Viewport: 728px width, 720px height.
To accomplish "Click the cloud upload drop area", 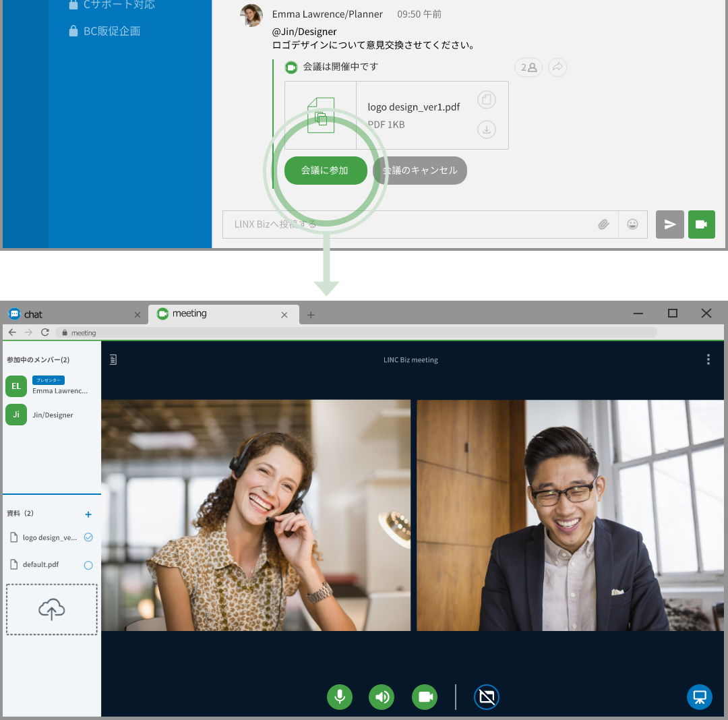I will pos(52,609).
